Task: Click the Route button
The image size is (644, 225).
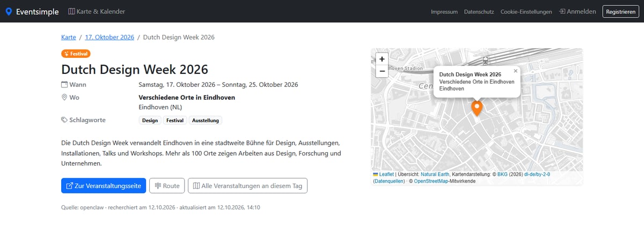Action: [167, 185]
